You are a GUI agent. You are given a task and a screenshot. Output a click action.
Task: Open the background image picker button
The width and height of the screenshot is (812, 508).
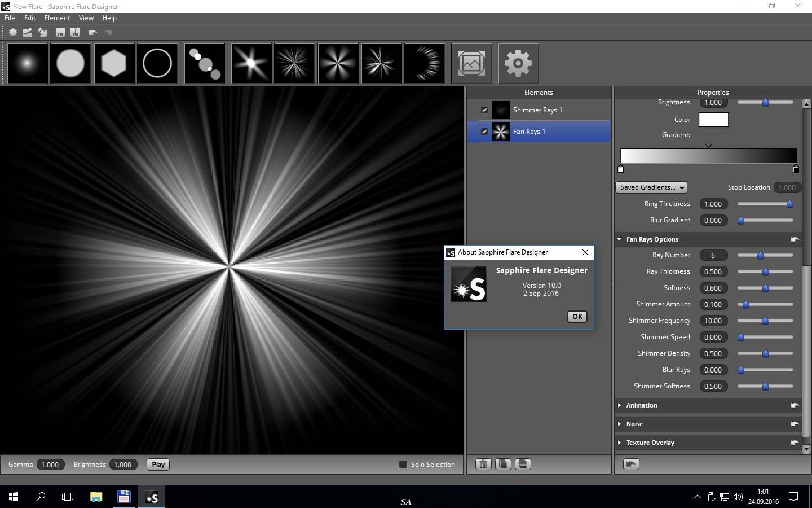coord(471,63)
